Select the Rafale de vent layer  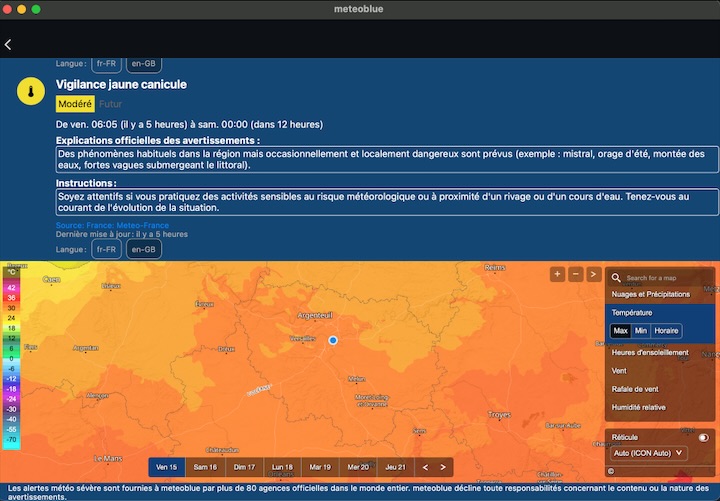(x=635, y=389)
